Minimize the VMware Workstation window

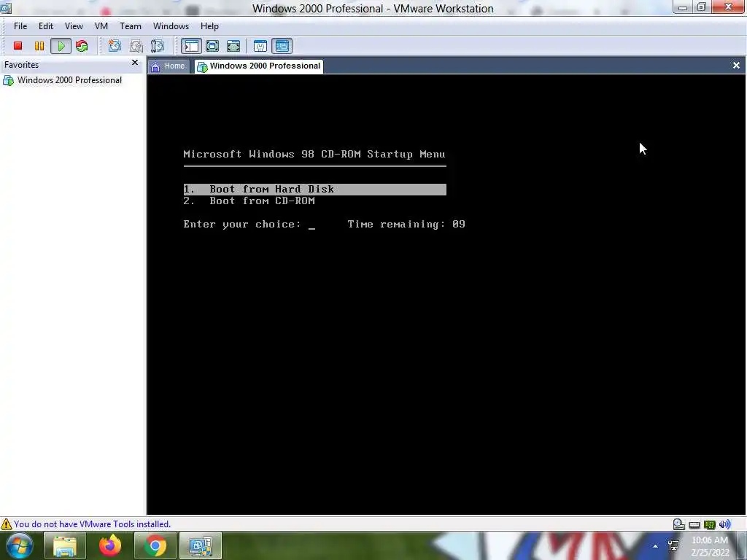tap(683, 7)
